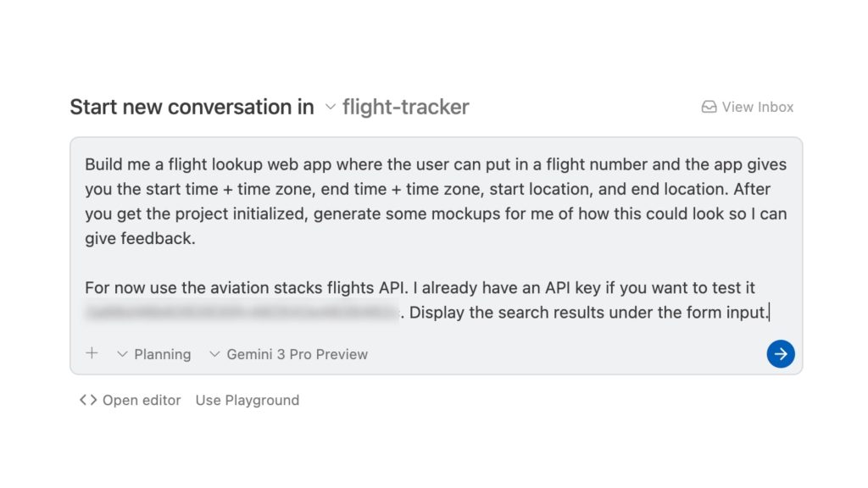Click the Open editor text link
The height and width of the screenshot is (488, 868).
142,400
